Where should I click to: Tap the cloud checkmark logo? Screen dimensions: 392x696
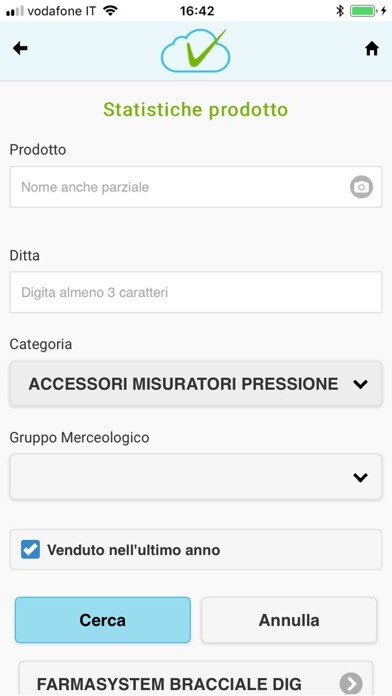click(195, 51)
